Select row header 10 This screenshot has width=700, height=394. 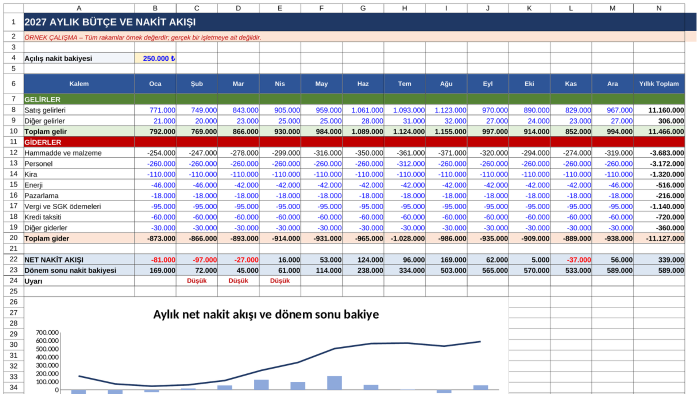(13, 131)
